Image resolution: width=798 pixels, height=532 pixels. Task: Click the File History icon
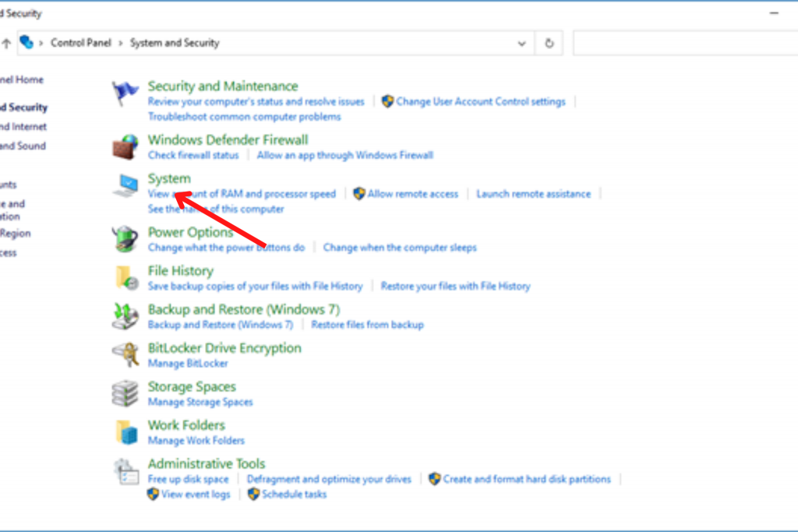(x=126, y=278)
